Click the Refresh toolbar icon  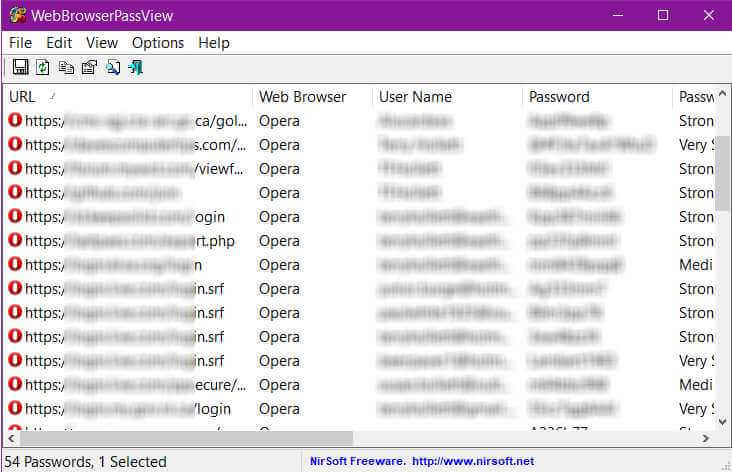click(42, 67)
